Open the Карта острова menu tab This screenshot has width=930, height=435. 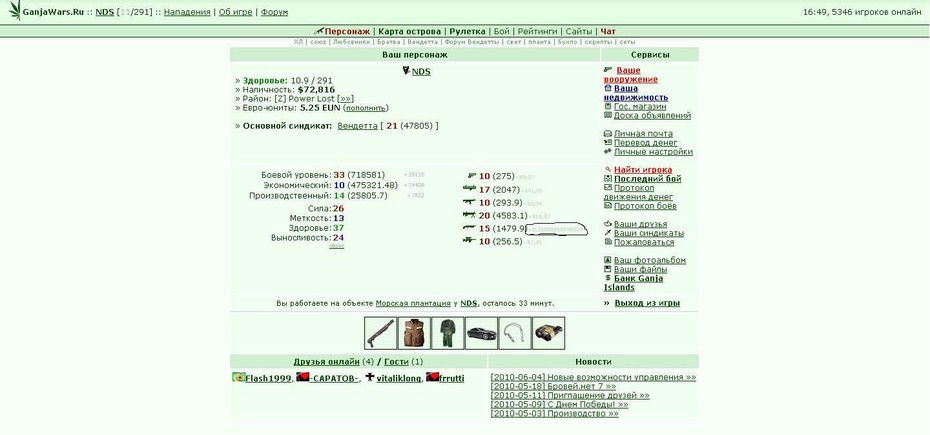coord(410,31)
